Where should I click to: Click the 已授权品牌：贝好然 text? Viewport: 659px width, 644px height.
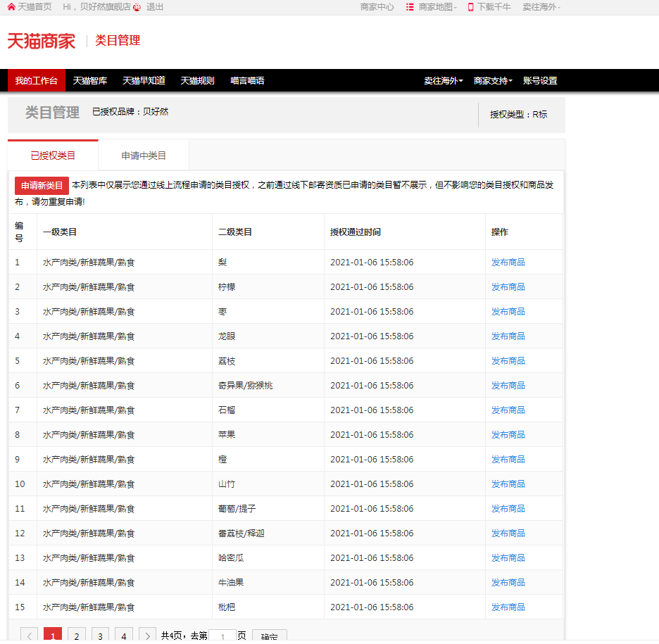coord(130,112)
